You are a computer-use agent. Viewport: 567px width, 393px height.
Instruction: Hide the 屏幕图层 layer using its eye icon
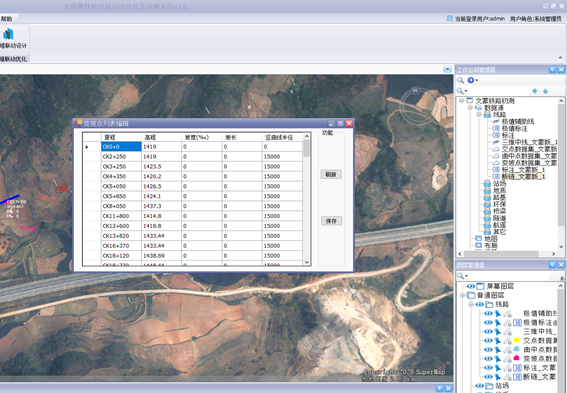click(x=470, y=286)
